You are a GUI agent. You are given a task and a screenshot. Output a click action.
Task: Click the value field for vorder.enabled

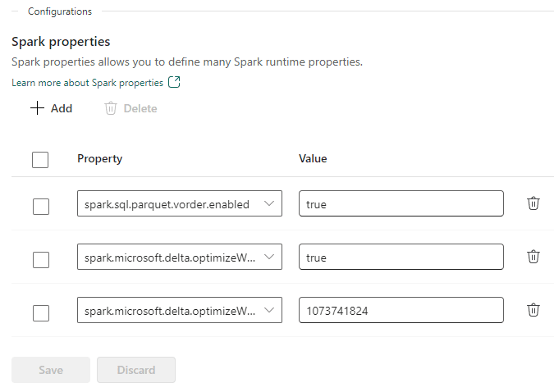pos(401,204)
